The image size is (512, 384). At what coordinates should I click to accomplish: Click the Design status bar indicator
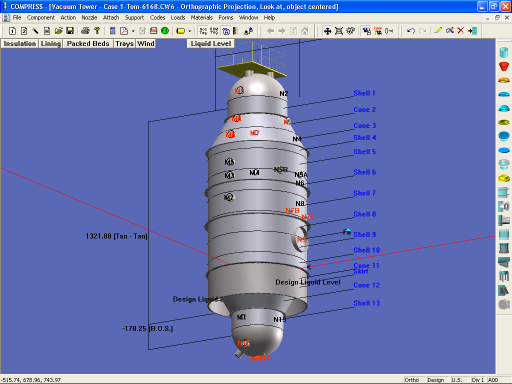click(x=435, y=380)
